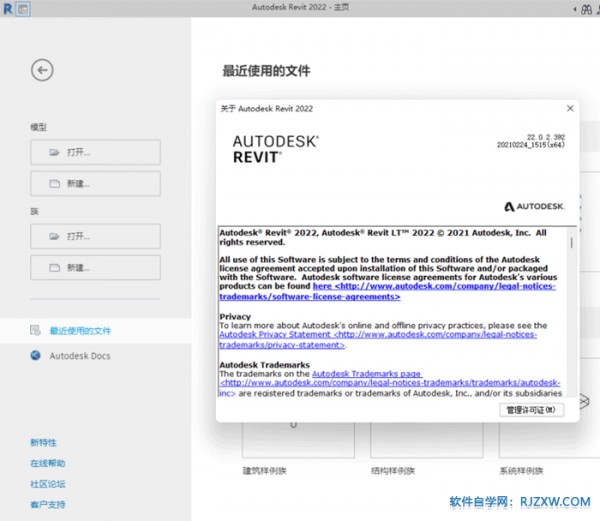Click the 结构样例族 thumbnail

[426, 440]
